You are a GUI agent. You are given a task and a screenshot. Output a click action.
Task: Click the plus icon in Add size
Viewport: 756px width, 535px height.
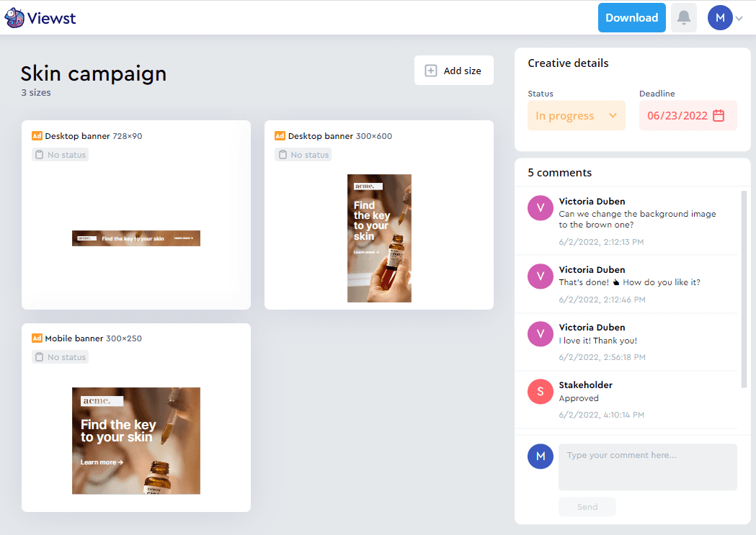click(430, 71)
